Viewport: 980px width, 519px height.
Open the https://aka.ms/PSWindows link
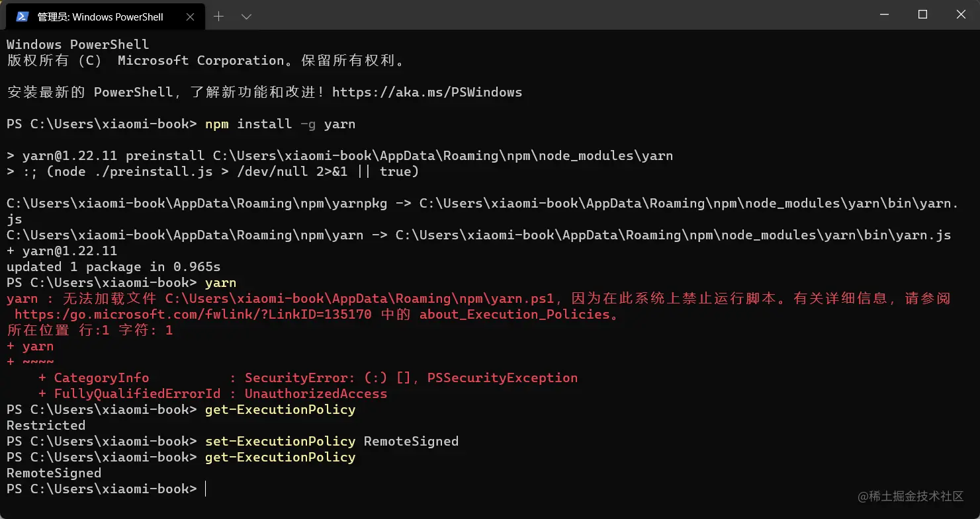427,93
